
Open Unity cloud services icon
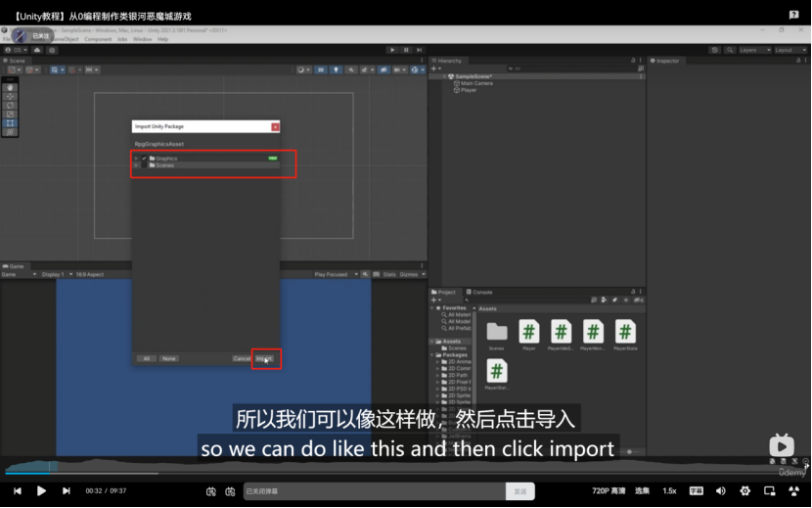(37, 50)
